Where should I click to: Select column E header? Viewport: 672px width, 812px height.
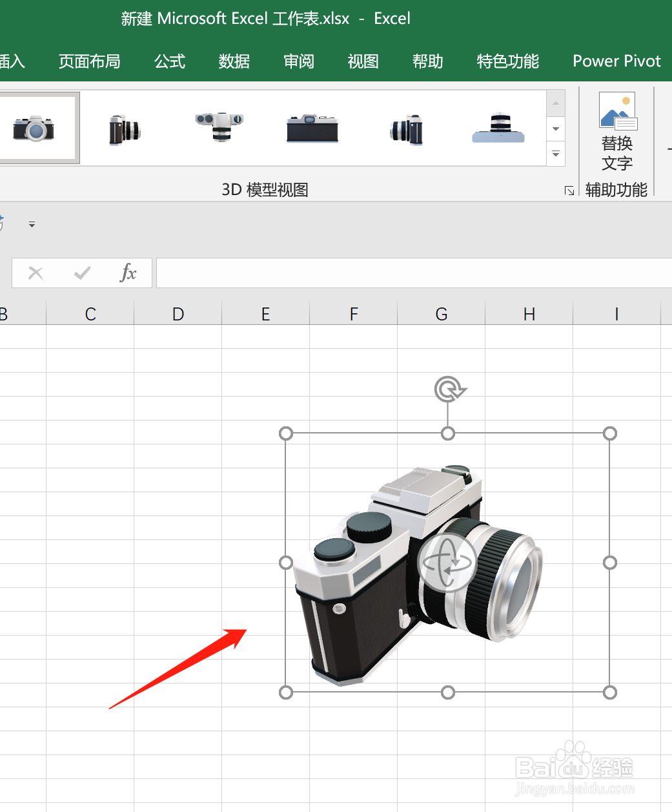click(x=266, y=314)
